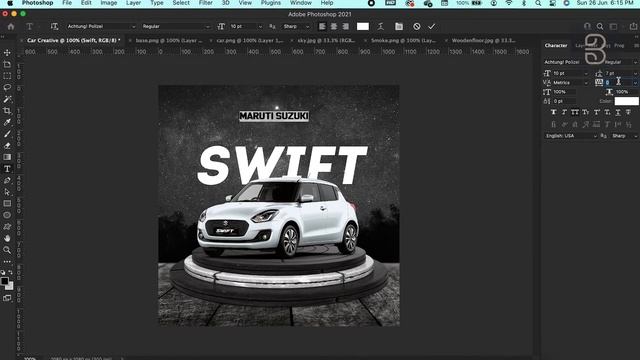Click text color swatch in options bar
The image size is (640, 360).
click(x=363, y=27)
